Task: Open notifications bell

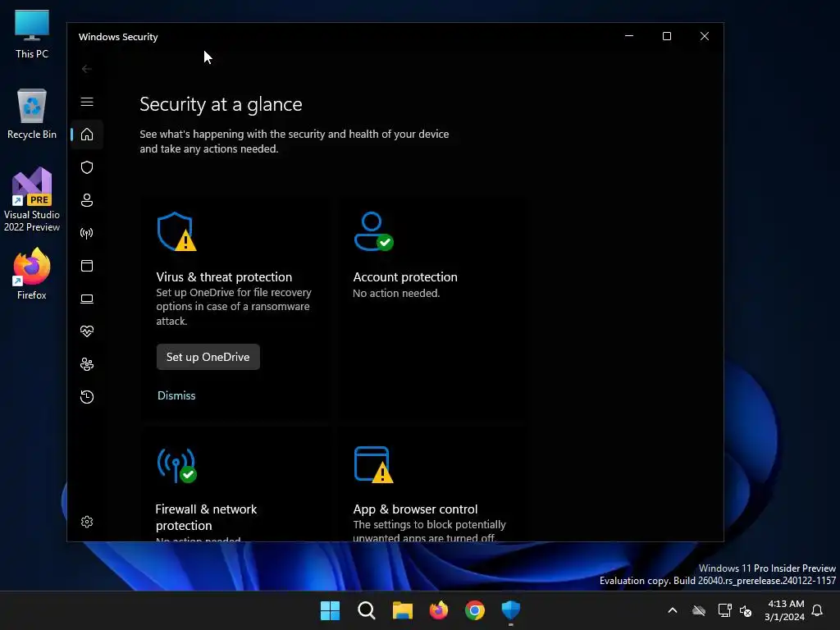Action: [817, 610]
